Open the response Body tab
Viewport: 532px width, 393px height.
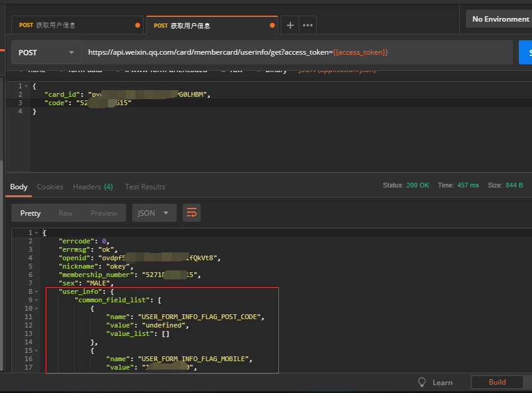tap(19, 187)
